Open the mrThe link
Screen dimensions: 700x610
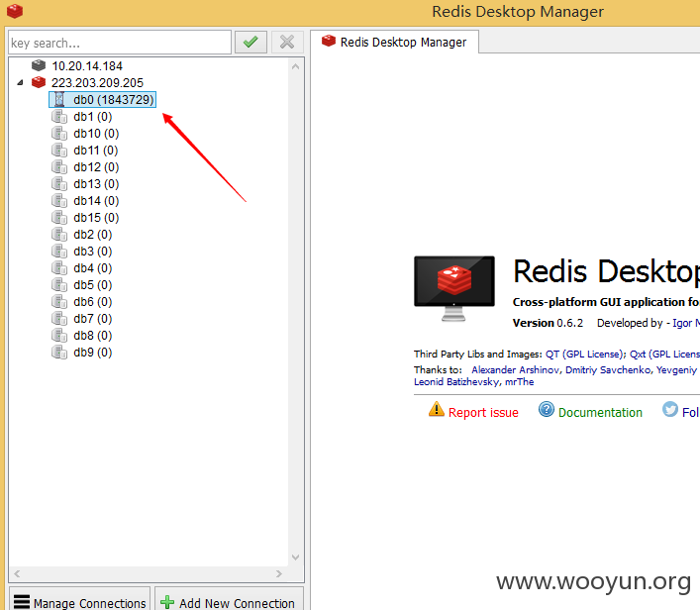pyautogui.click(x=519, y=382)
